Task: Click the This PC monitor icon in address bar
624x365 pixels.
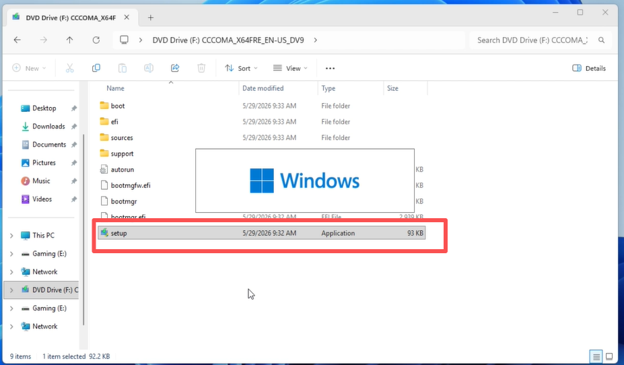Action: click(124, 40)
